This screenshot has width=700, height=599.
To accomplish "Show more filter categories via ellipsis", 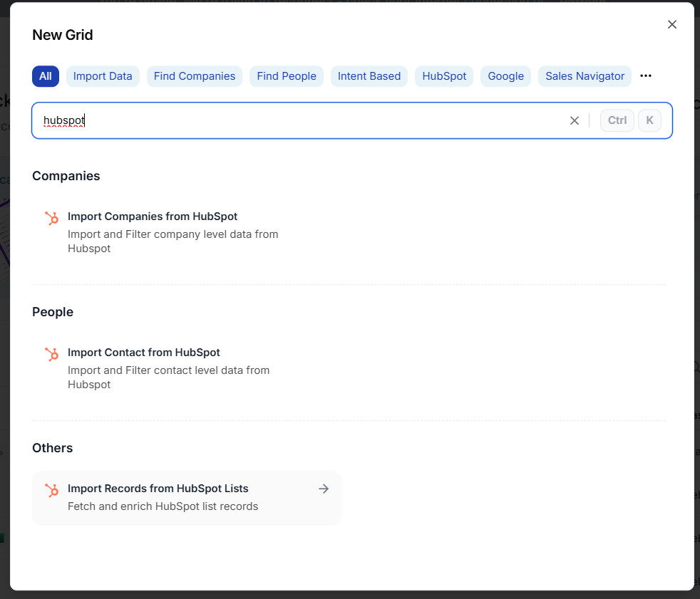I will 646,76.
